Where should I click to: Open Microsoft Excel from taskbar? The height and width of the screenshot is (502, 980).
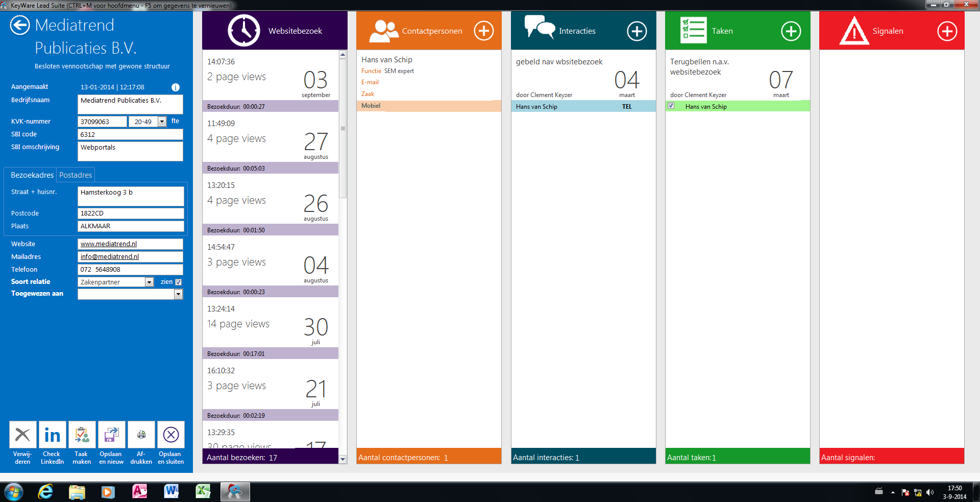(x=203, y=492)
